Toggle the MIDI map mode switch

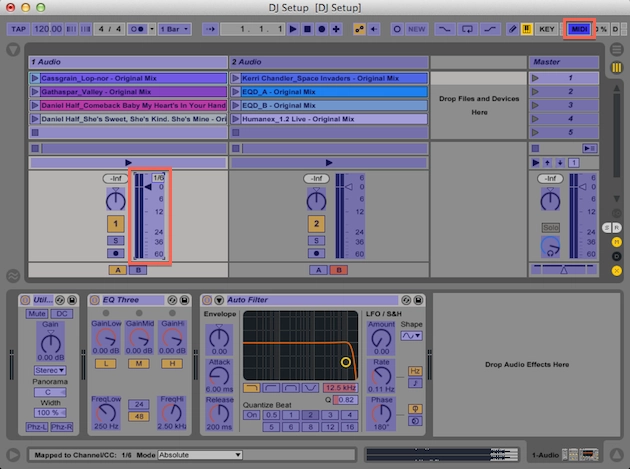tap(579, 30)
